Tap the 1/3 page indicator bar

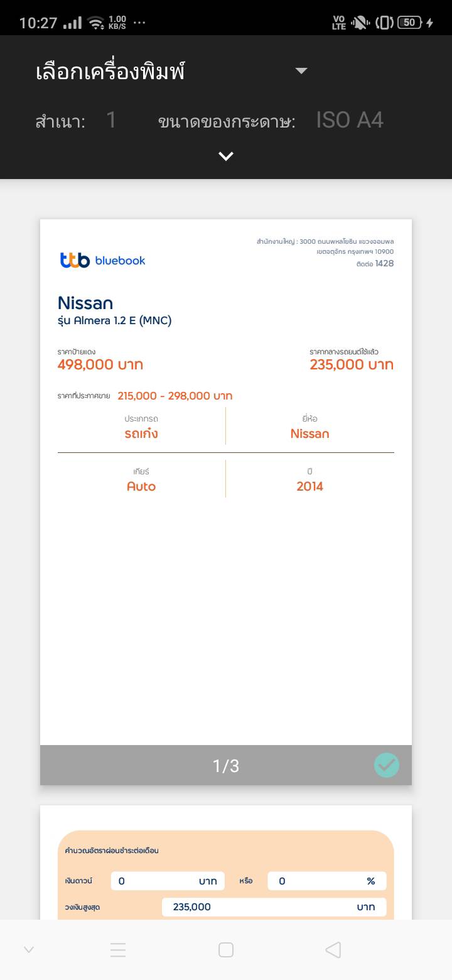(x=226, y=766)
